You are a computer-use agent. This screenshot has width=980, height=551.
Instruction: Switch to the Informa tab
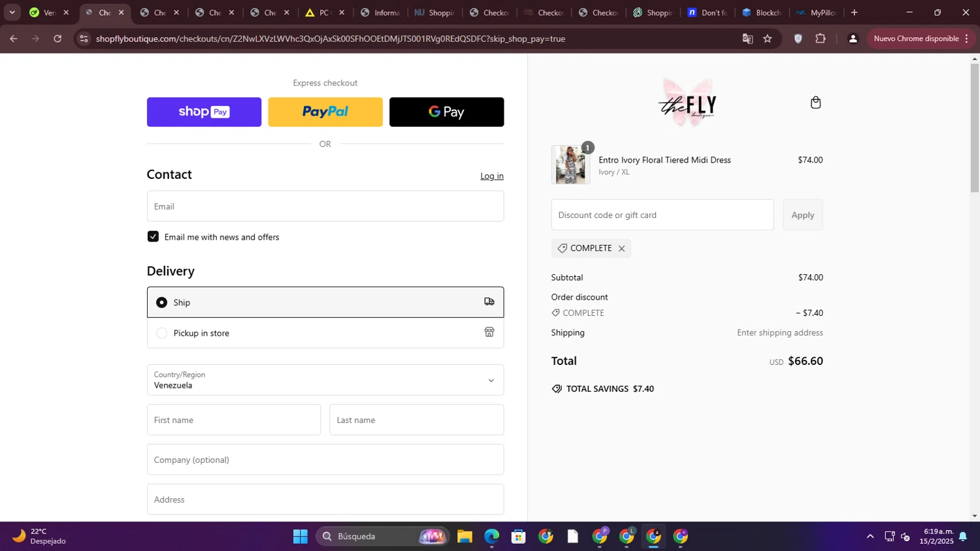click(380, 12)
